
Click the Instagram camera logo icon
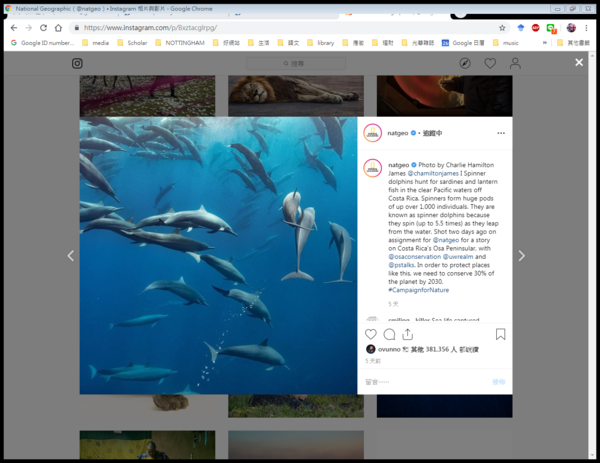(x=77, y=64)
